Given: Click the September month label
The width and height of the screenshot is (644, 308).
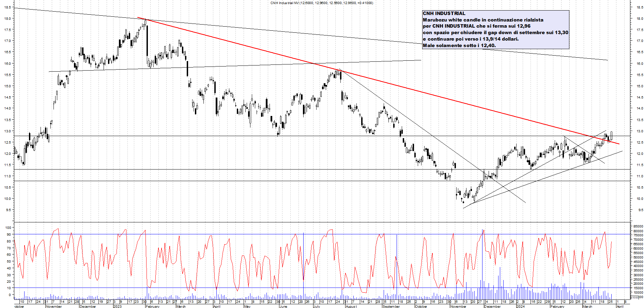Looking at the screenshot, I should pyautogui.click(x=391, y=306).
